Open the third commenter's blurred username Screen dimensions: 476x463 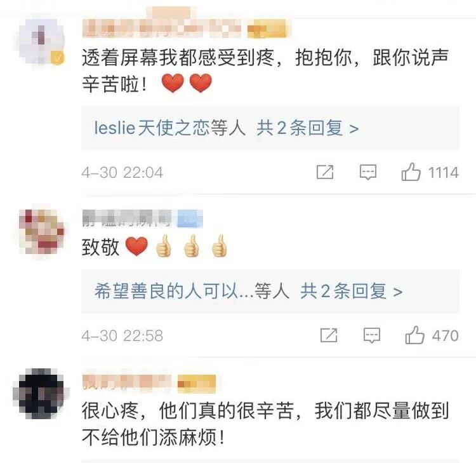(126, 382)
